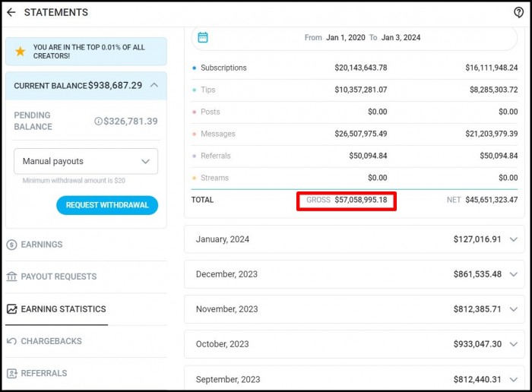Go to the Payout Requests section

click(x=59, y=277)
